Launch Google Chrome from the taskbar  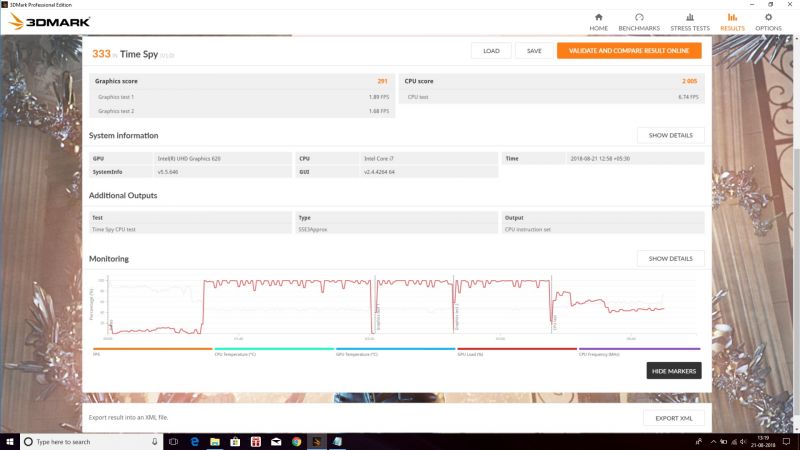pos(296,442)
